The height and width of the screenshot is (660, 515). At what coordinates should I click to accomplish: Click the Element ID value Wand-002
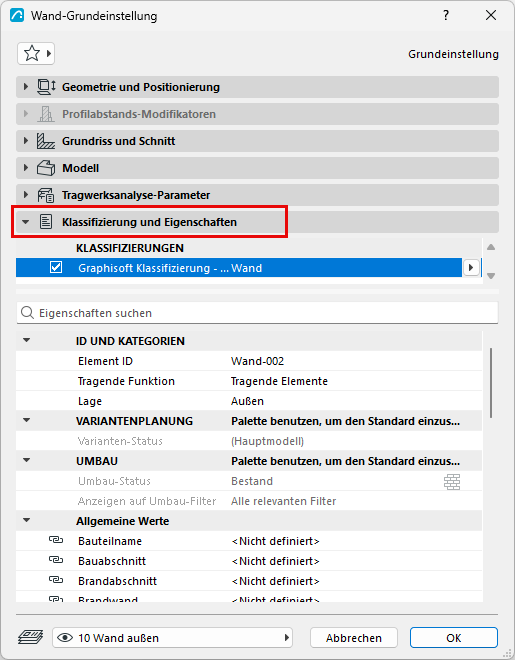pos(258,361)
